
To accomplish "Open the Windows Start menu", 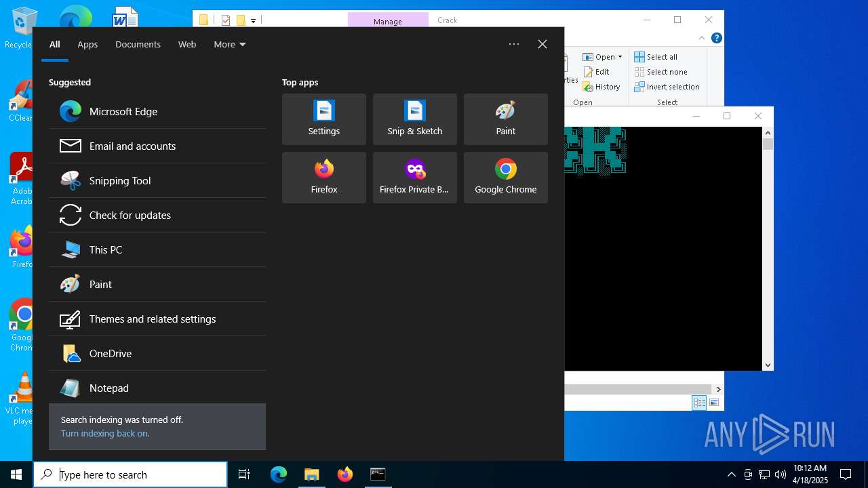I will tap(16, 474).
